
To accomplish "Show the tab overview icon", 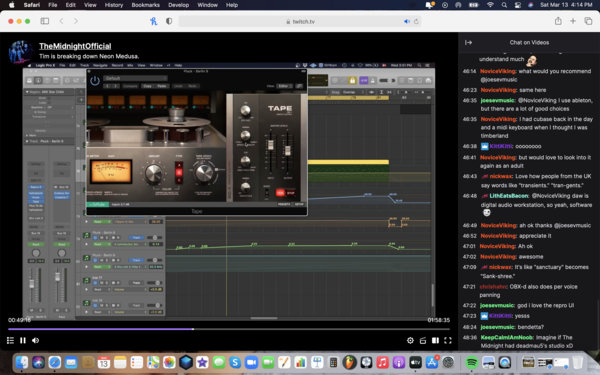I will [x=588, y=21].
